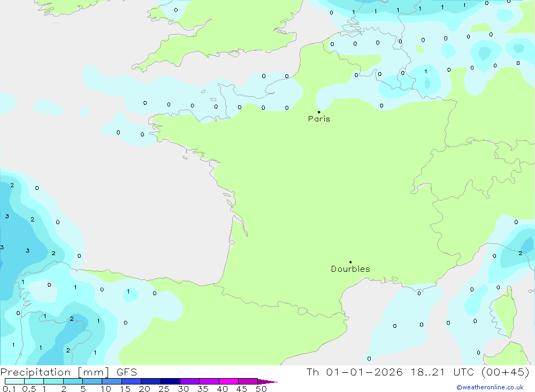Click the '0.5' legend scale label
The height and width of the screenshot is (392, 535).
pos(29,389)
